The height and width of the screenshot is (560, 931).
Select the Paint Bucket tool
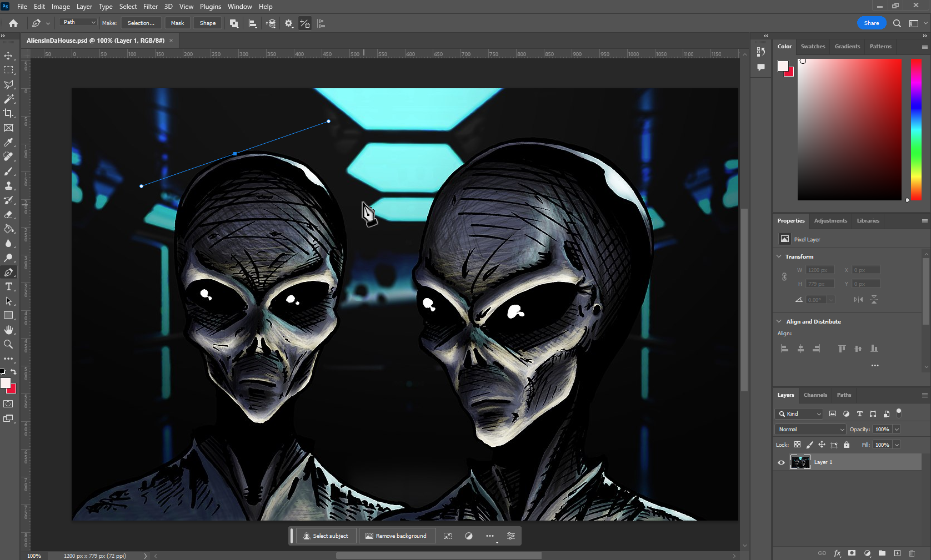click(8, 229)
